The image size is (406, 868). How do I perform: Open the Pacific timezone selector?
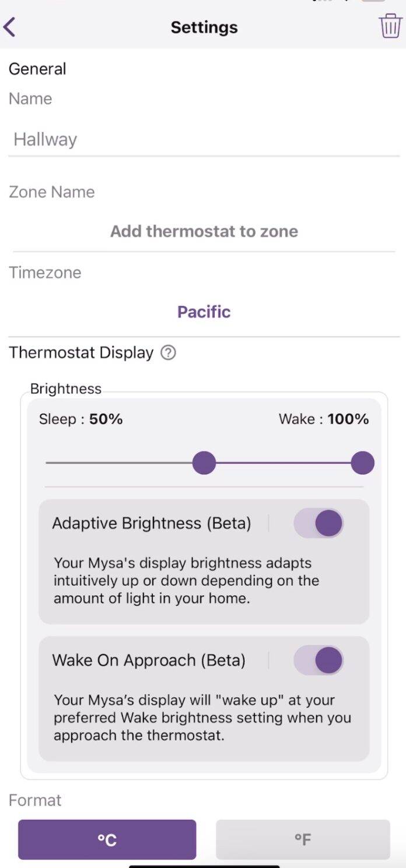coord(204,311)
